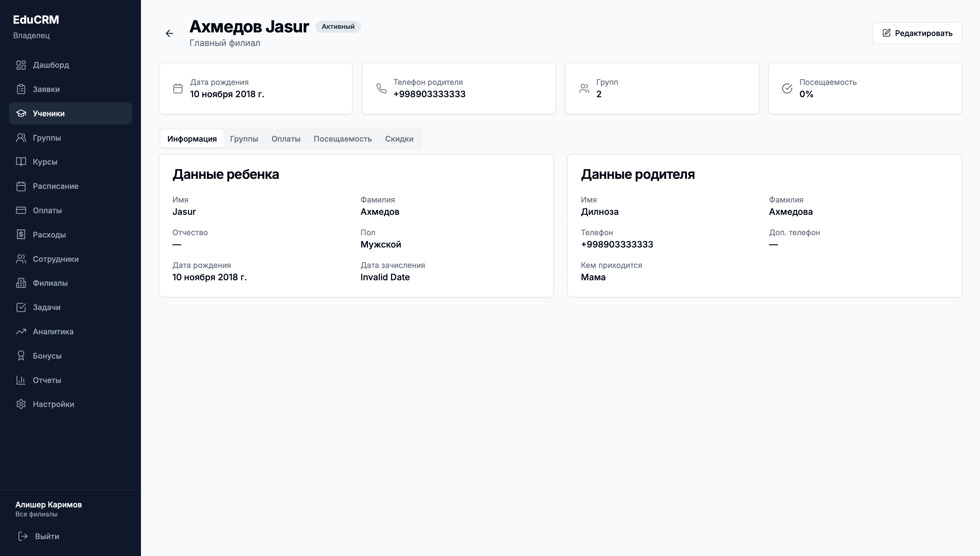Click the Мужской gender value
The height and width of the screenshot is (556, 980).
(x=381, y=244)
